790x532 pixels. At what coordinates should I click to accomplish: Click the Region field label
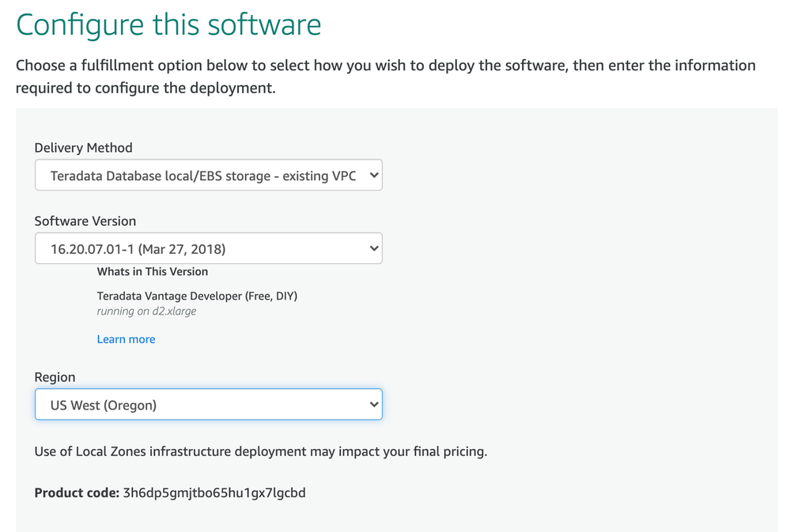tap(55, 378)
